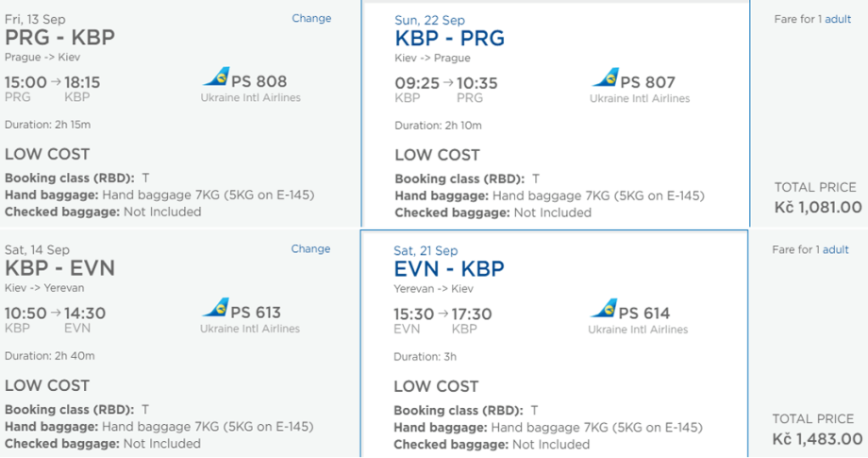Click total price Kč 1,483.00
This screenshot has height=458, width=868.
[x=816, y=438]
